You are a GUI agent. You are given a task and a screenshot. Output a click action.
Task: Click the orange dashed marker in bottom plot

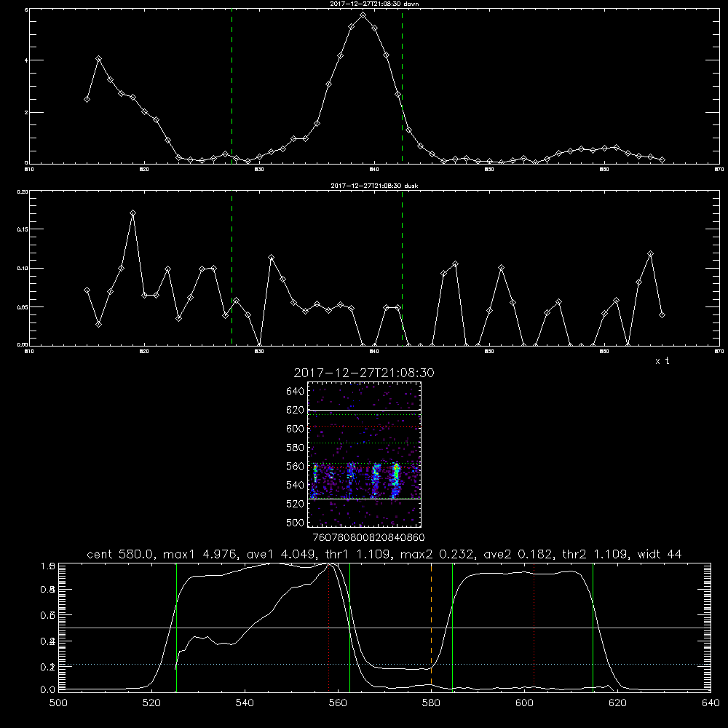pos(431,626)
